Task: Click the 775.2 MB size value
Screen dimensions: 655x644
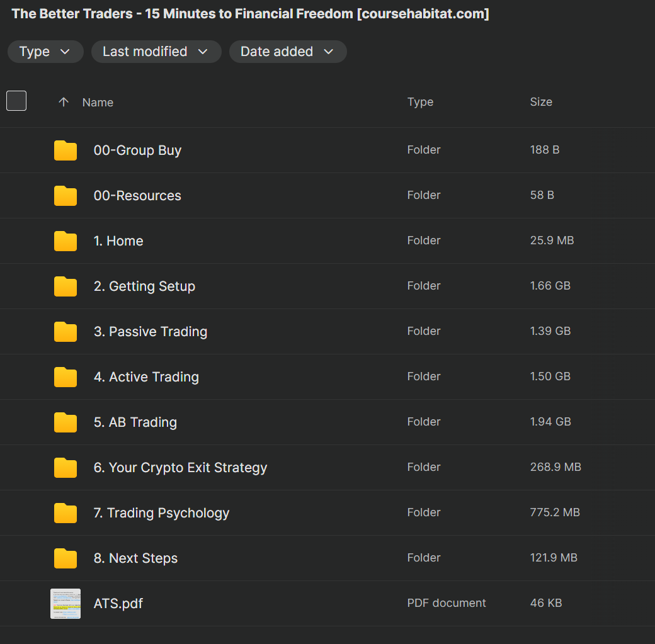Action: [x=555, y=512]
